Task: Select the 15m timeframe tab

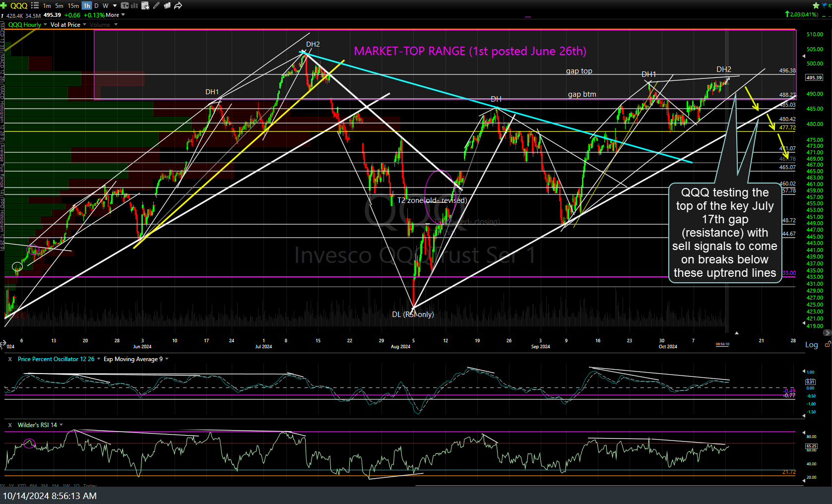Action: coord(72,5)
